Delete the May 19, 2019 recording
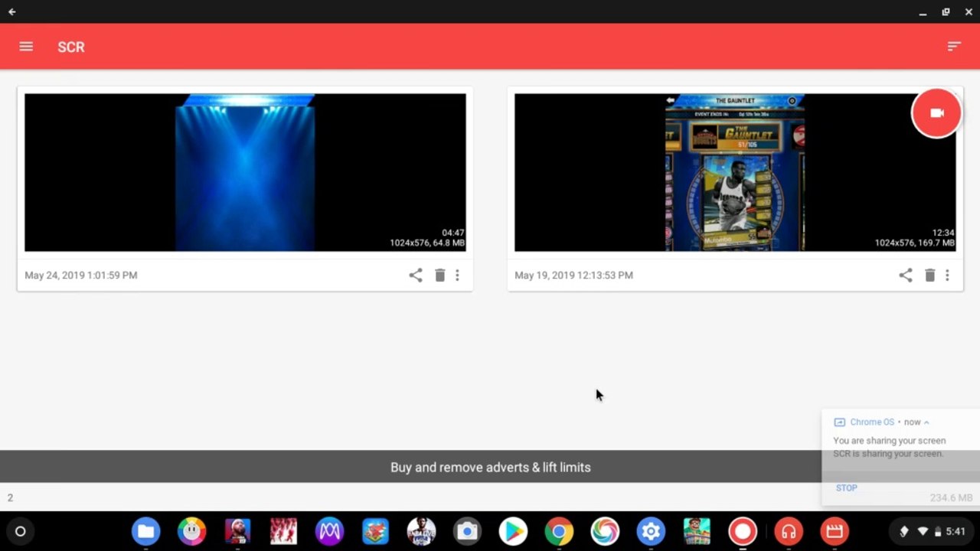Screen dimensions: 980x551 (x=930, y=275)
